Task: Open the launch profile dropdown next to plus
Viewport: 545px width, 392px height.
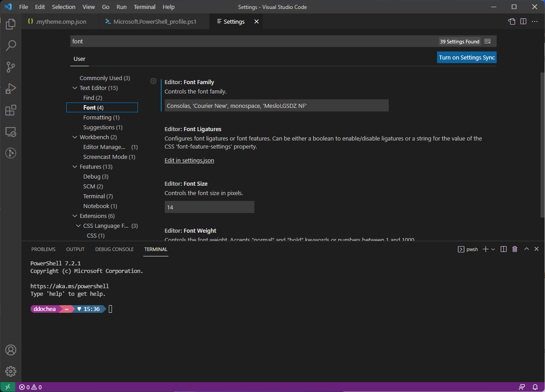Action: coord(493,249)
